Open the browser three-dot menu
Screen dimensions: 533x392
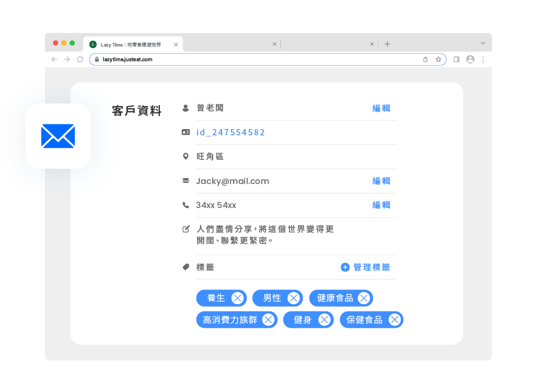tap(483, 60)
